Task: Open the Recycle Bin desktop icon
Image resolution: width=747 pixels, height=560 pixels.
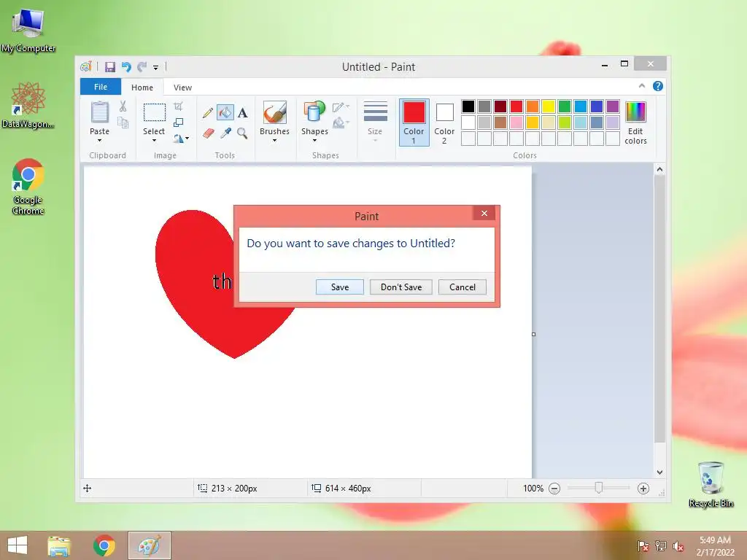Action: [x=711, y=484]
